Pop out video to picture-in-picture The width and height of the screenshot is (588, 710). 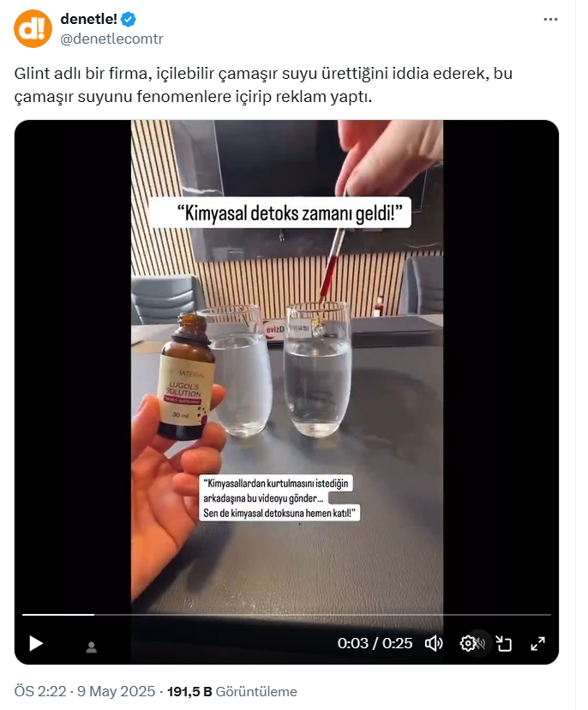tap(503, 643)
